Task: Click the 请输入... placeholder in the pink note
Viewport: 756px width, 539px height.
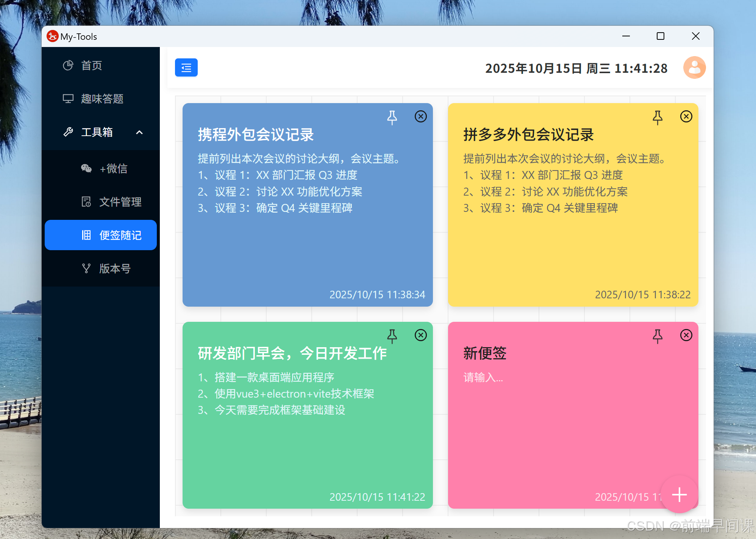Action: (483, 378)
